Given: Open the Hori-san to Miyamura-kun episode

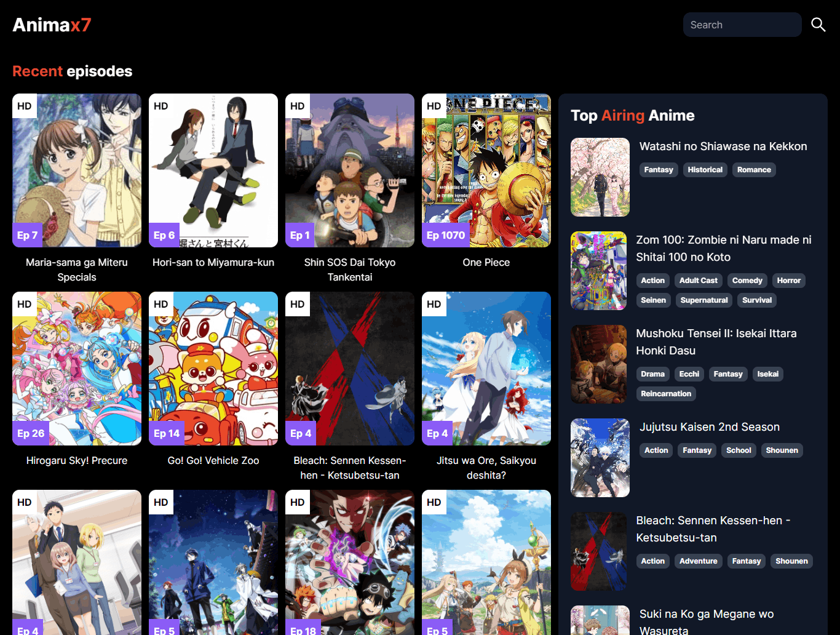Looking at the screenshot, I should pos(213,170).
